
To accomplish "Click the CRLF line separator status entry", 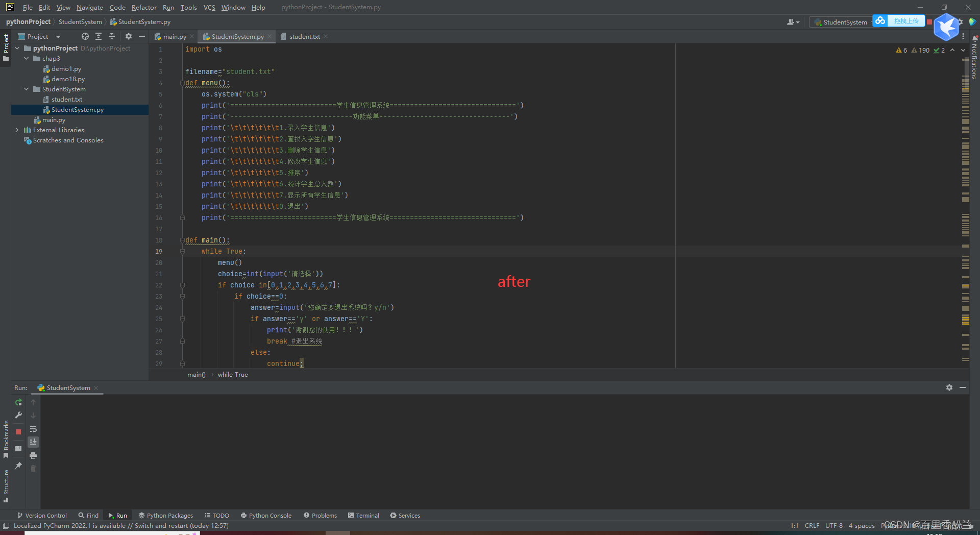I will point(812,526).
